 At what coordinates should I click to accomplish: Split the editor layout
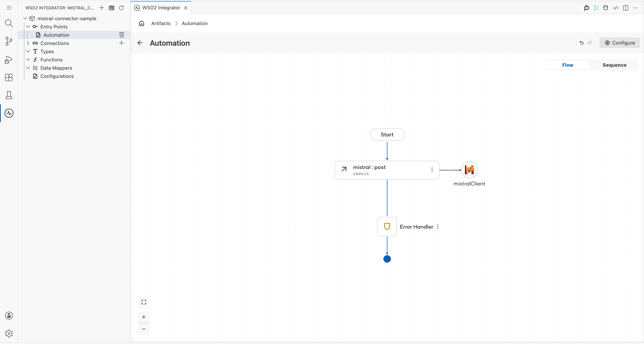tap(626, 7)
